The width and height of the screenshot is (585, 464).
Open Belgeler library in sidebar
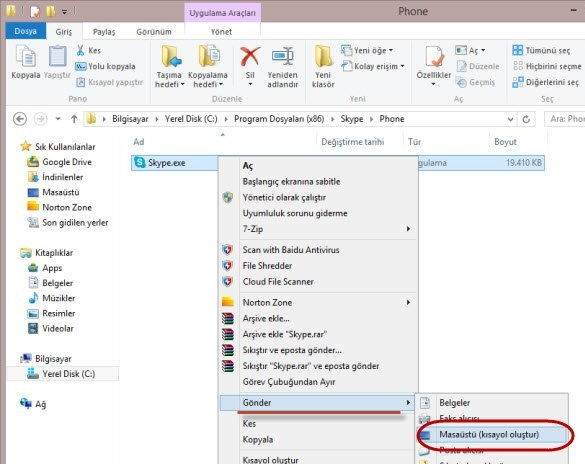click(57, 283)
